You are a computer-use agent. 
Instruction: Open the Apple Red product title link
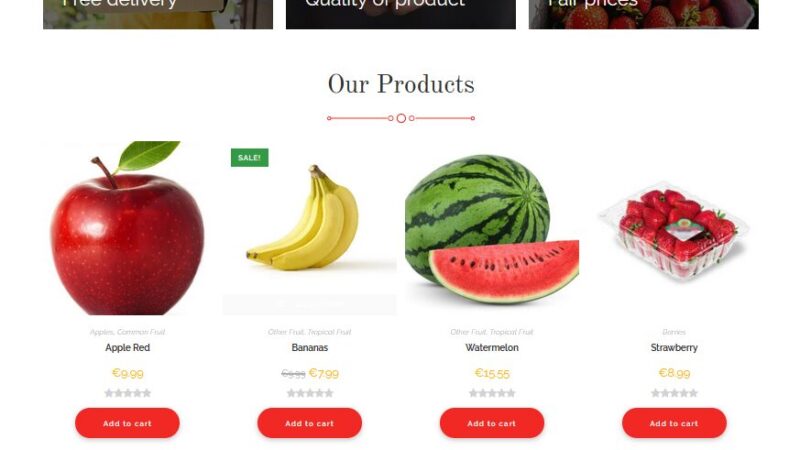pyautogui.click(x=128, y=347)
